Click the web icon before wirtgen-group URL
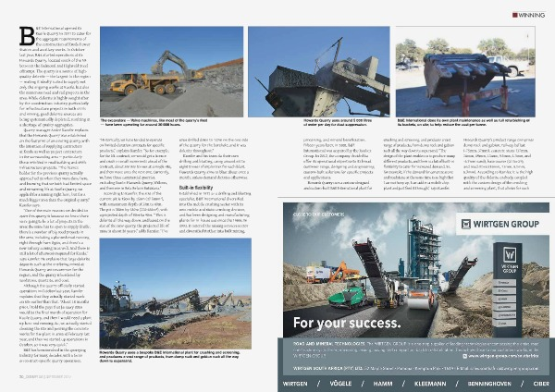This screenshot has width=555, height=392. click(465, 356)
